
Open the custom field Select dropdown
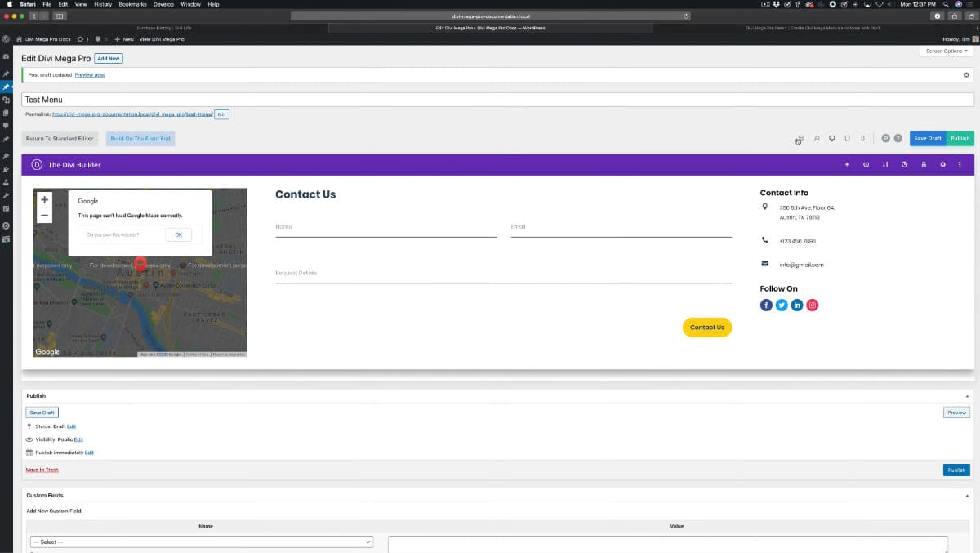click(201, 542)
